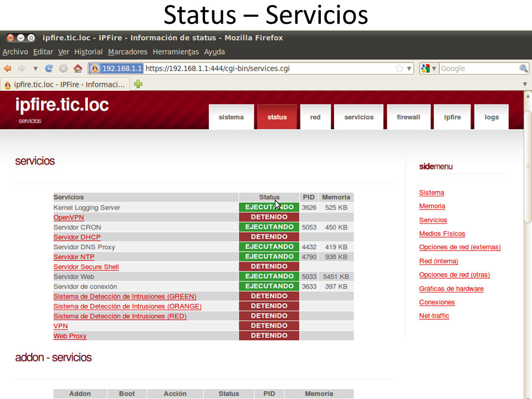
Task: Click the search magnifier icon
Action: click(523, 69)
